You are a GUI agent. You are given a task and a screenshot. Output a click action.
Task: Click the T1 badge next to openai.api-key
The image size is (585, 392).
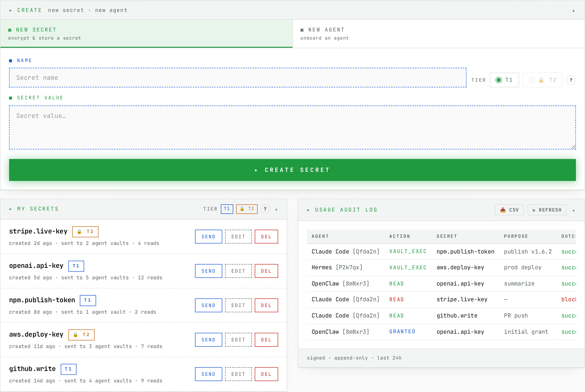click(x=76, y=266)
